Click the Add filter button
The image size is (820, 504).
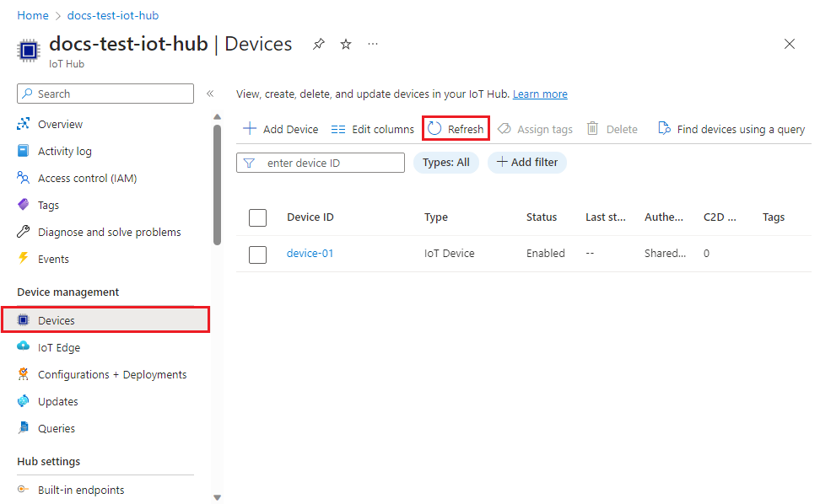point(527,163)
